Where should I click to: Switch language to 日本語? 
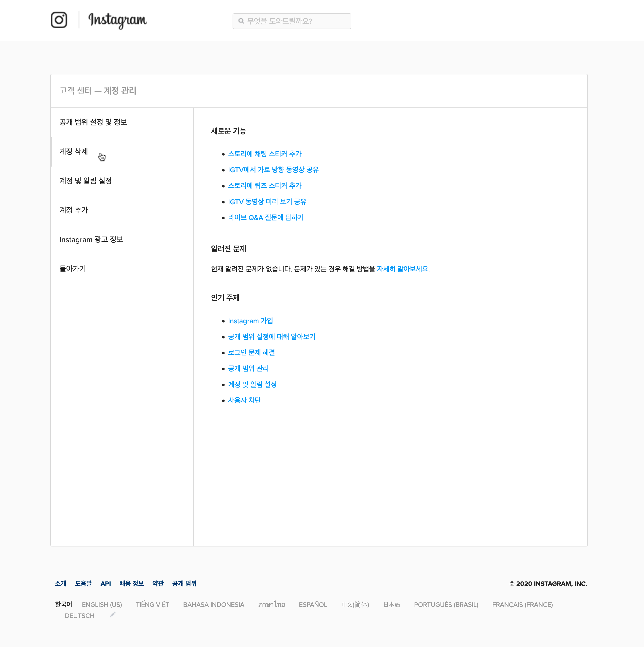[x=391, y=605]
